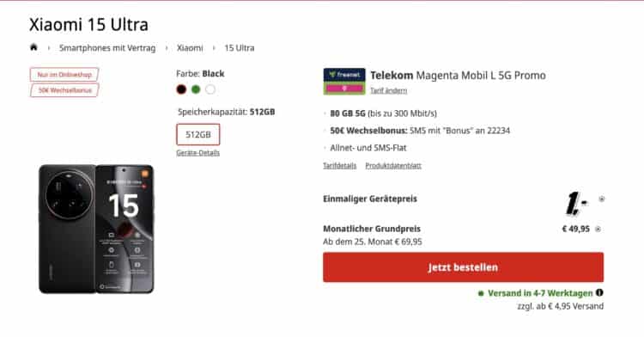644x337 pixels.
Task: Select 512GB storage capacity option
Action: pyautogui.click(x=198, y=134)
